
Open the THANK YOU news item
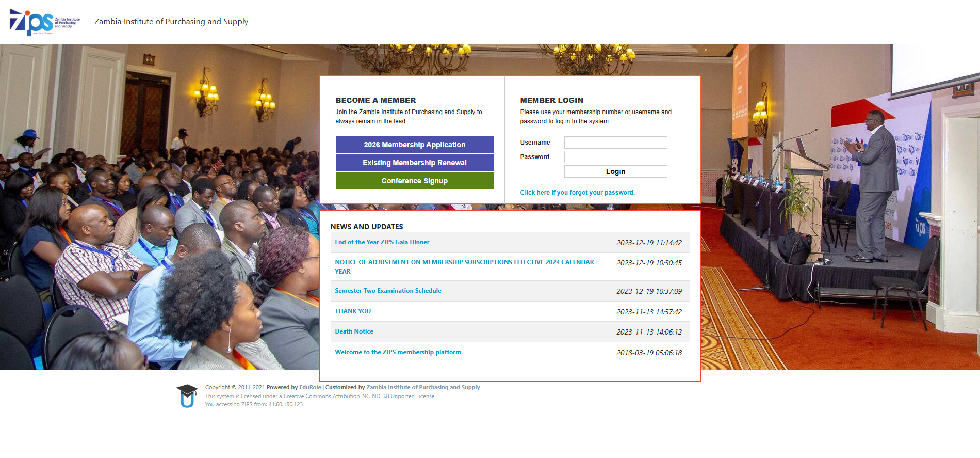353,311
